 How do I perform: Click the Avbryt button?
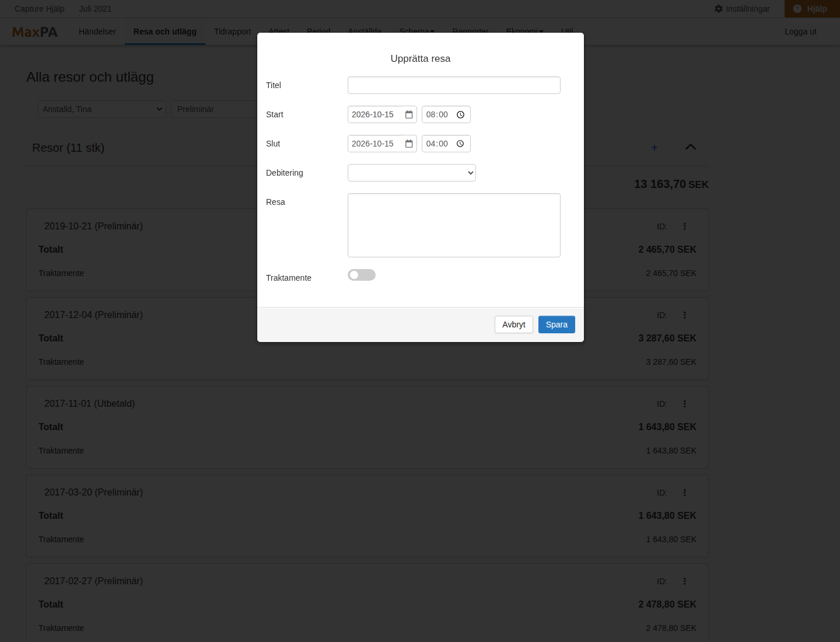(514, 325)
